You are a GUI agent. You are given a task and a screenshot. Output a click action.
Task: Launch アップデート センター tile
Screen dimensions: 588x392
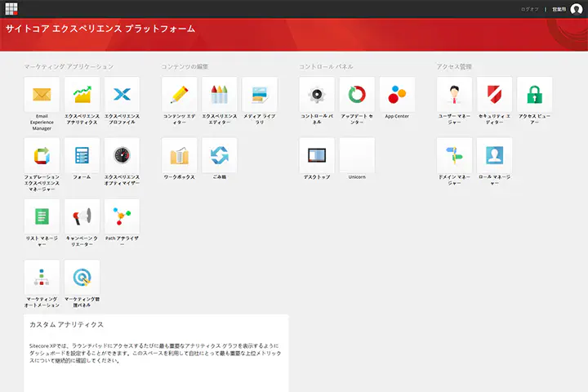357,95
